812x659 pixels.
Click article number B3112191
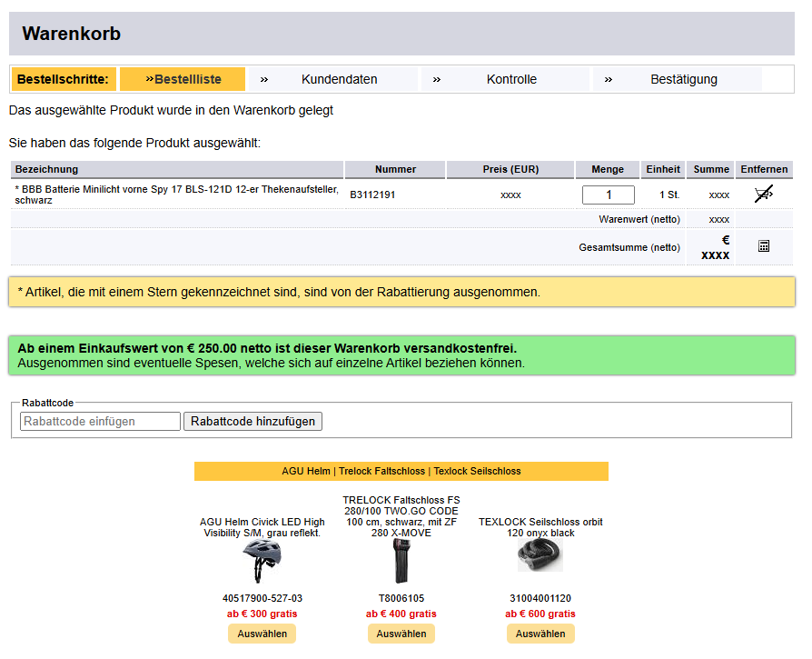tap(372, 195)
